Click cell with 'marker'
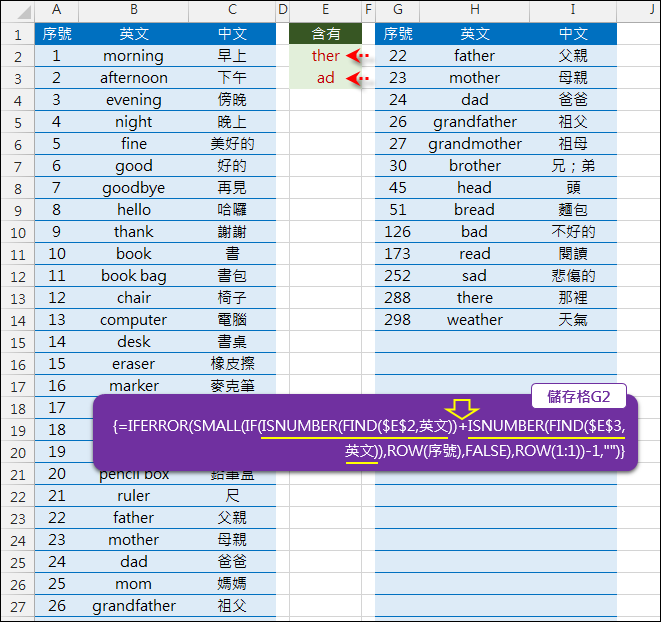661x622 pixels. (134, 385)
